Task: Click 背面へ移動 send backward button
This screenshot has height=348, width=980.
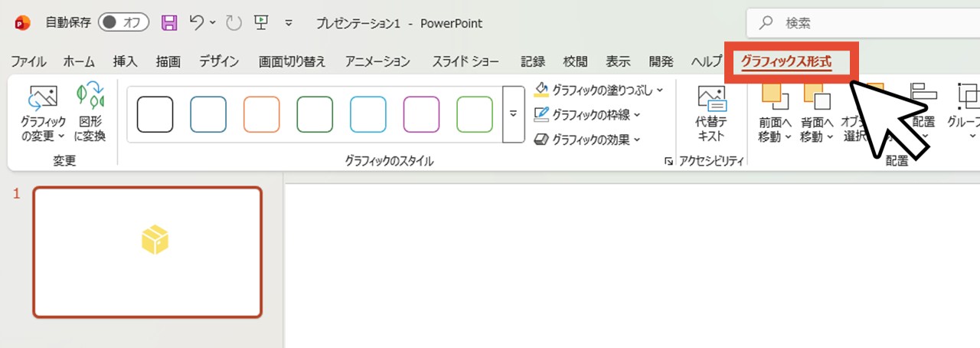Action: (816, 113)
